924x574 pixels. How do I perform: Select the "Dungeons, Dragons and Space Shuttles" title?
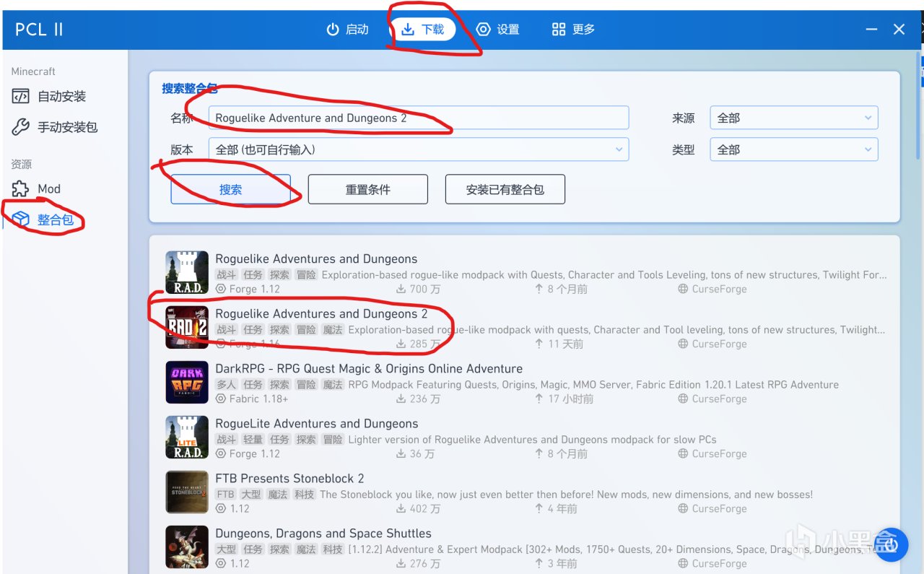[x=323, y=533]
